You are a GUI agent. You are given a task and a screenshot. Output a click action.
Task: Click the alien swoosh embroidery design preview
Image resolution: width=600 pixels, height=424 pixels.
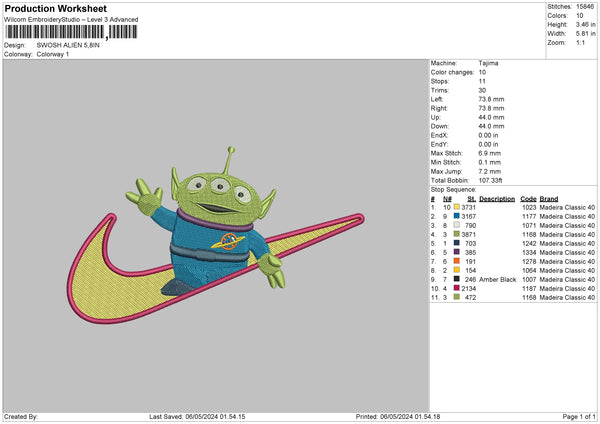point(215,235)
